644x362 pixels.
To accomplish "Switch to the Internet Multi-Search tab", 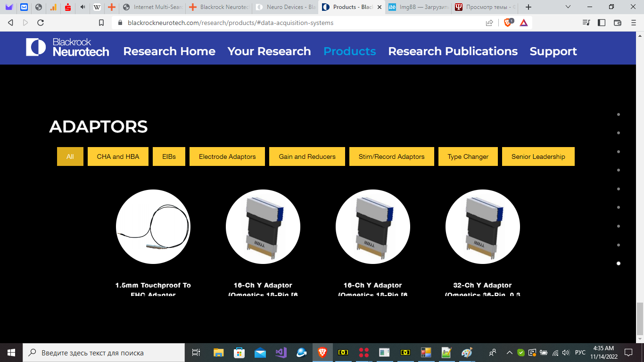I will (152, 7).
